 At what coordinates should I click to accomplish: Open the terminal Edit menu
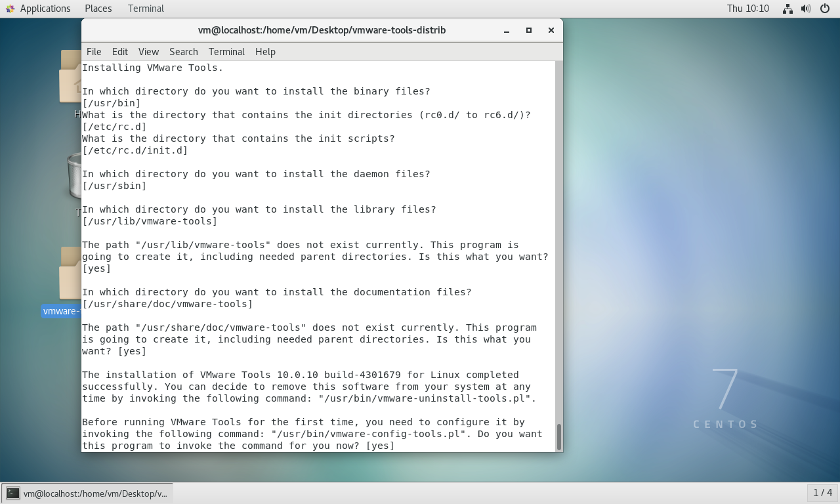[x=120, y=52]
